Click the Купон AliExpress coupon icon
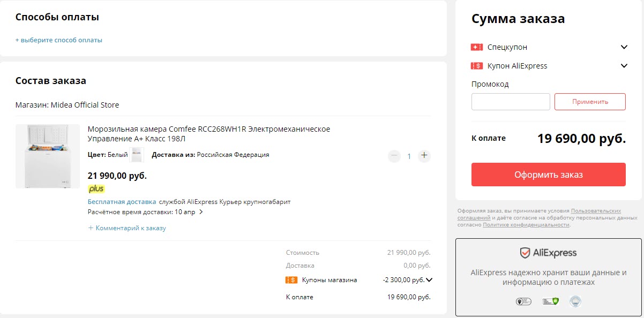 tap(478, 66)
